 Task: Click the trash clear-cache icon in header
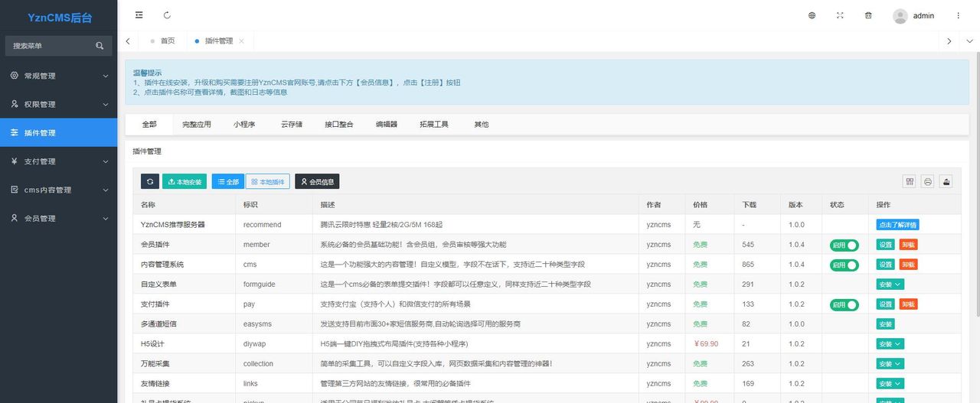(x=868, y=15)
